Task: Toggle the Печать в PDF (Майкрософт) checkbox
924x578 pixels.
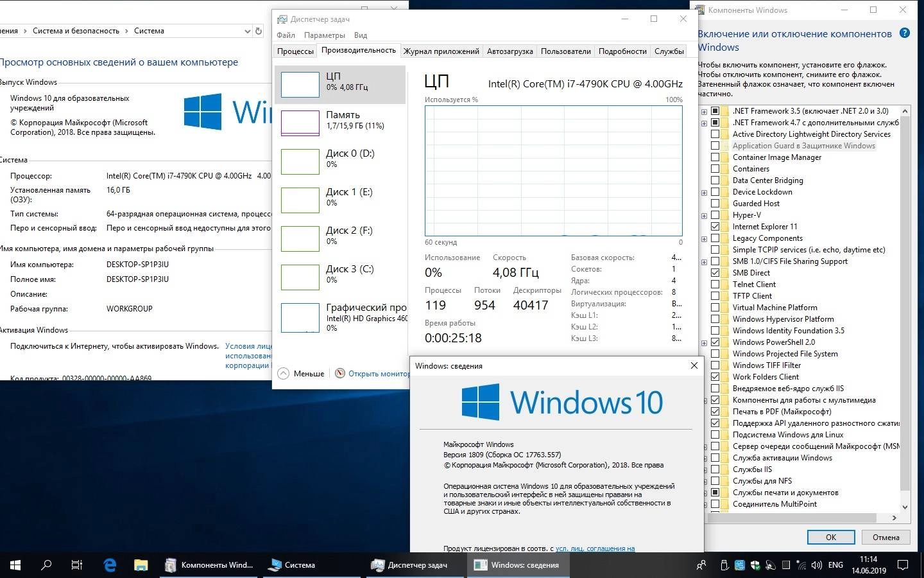Action: [x=715, y=412]
